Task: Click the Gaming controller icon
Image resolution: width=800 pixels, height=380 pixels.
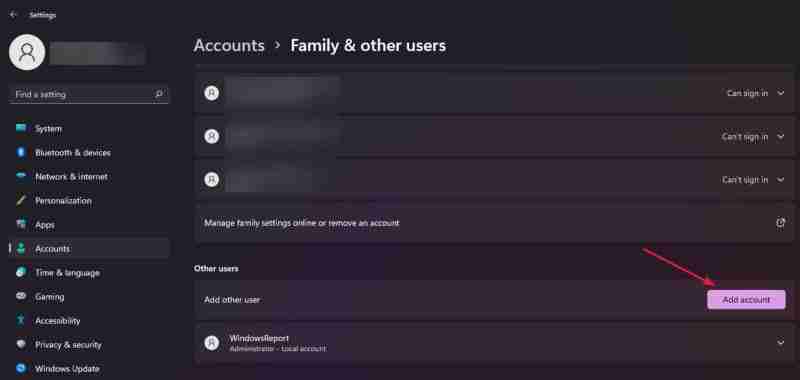Action: (21, 296)
